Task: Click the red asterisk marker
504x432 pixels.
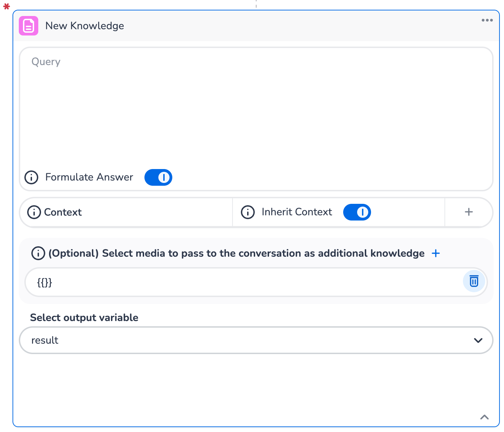Action: (x=6, y=6)
